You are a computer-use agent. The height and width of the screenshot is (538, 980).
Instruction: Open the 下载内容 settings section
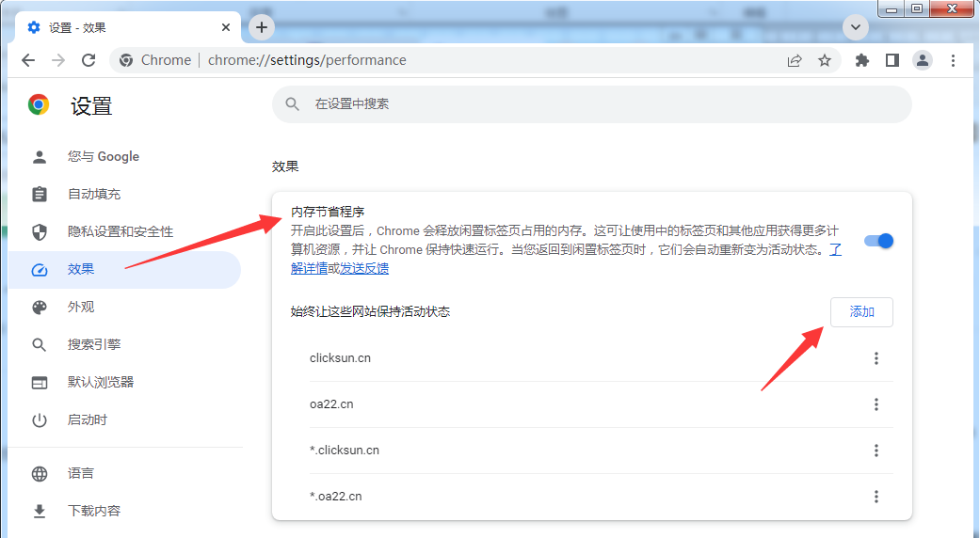(x=125, y=511)
